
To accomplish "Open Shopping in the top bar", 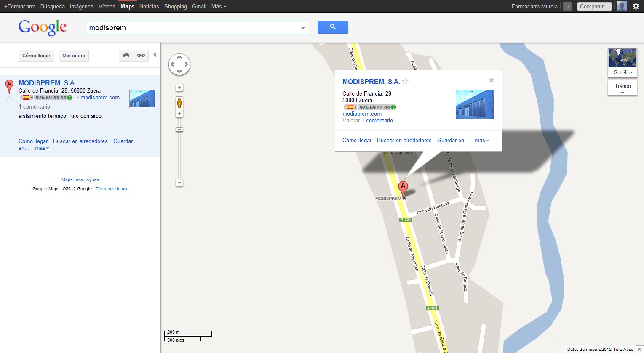I will pos(176,6).
